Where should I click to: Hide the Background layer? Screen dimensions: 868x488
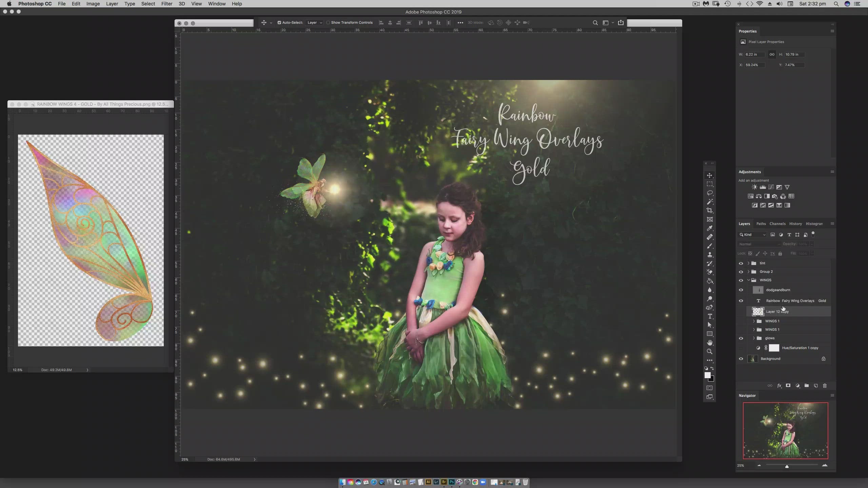[x=741, y=359]
